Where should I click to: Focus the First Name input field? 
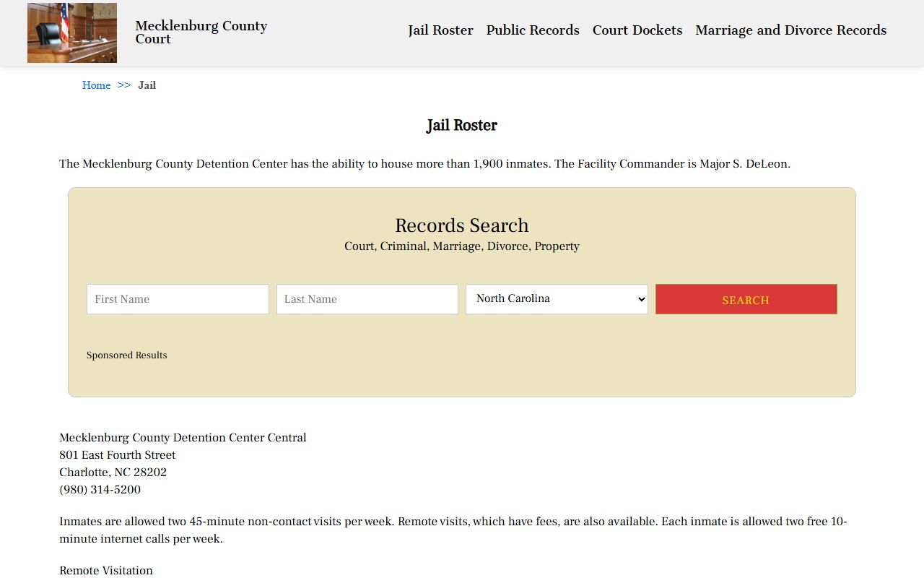point(178,299)
